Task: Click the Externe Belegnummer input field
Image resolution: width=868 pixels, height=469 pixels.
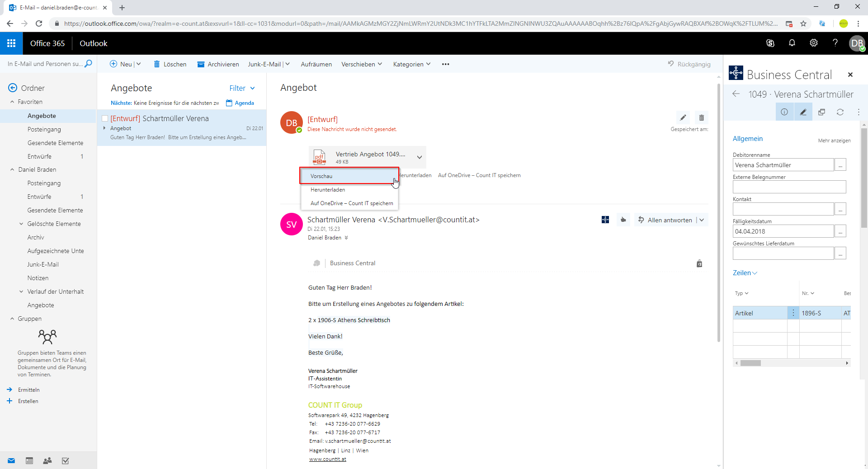Action: 789,187
